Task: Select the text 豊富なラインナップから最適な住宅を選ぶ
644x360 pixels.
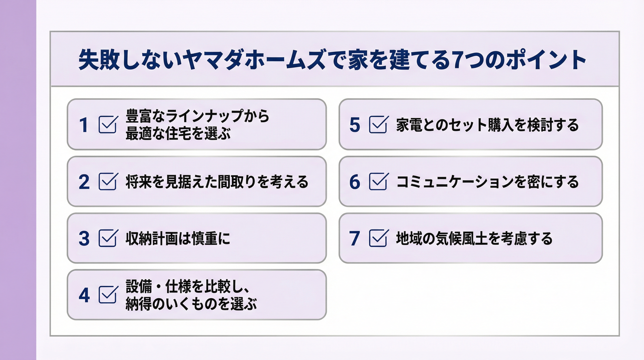Action: coord(197,125)
